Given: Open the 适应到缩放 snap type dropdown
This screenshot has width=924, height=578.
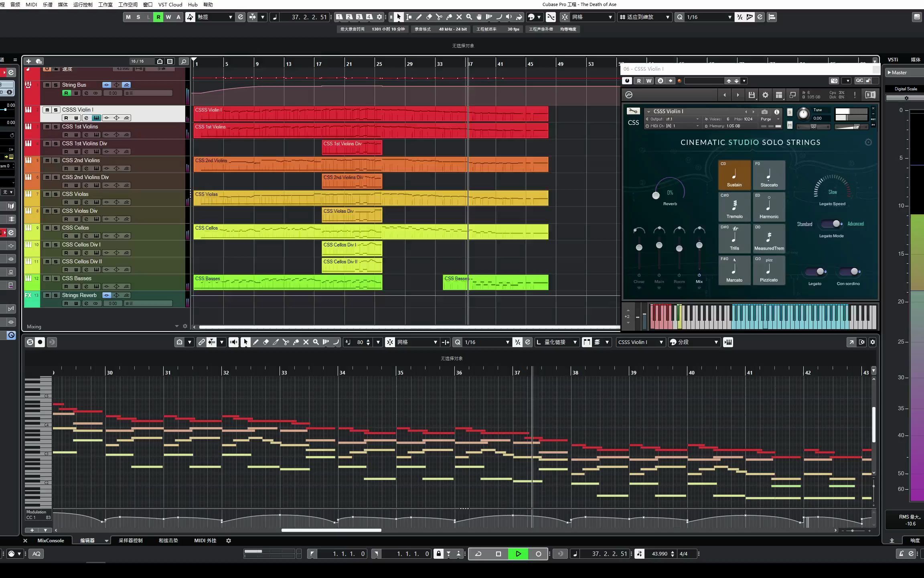Looking at the screenshot, I should pyautogui.click(x=644, y=17).
